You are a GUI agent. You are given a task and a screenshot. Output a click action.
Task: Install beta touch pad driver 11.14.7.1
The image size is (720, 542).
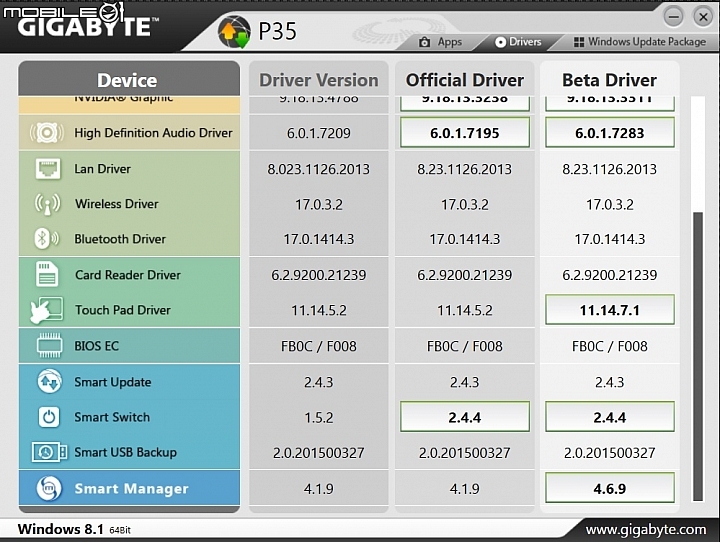tap(610, 310)
